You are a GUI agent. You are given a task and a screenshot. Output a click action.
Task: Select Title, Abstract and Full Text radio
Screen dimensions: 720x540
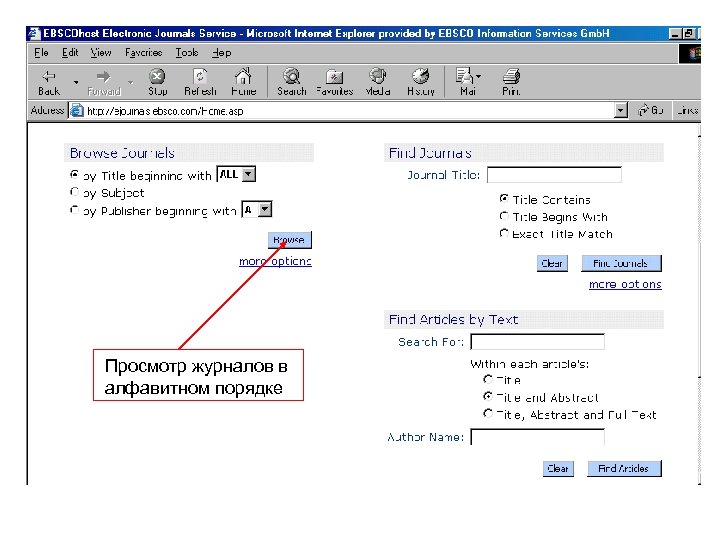[x=488, y=414]
